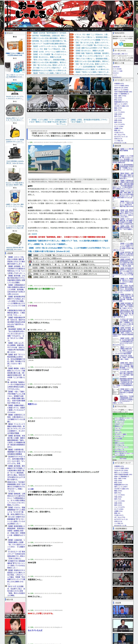Open オワタあんてな in the access ranking
The height and width of the screenshot is (644, 138).
pyautogui.click(x=120, y=445)
